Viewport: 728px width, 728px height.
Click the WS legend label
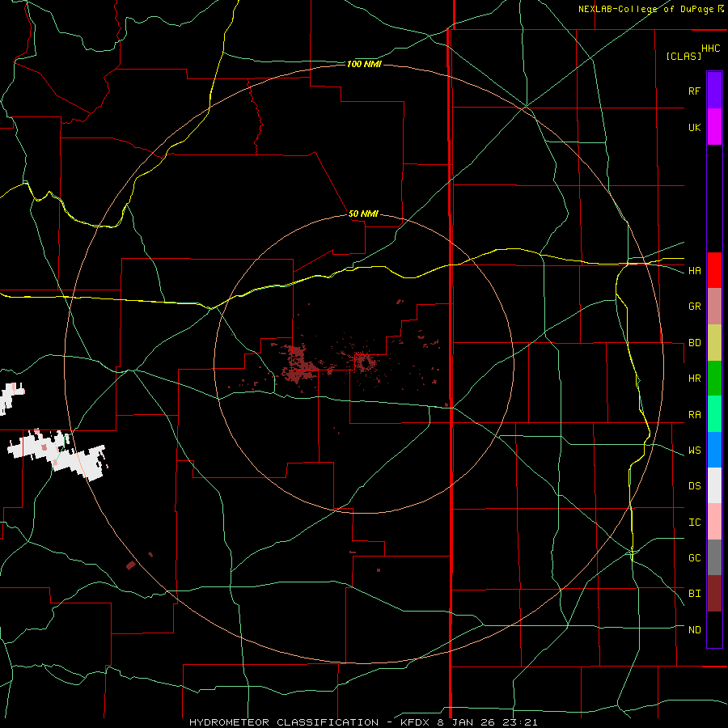click(x=694, y=451)
